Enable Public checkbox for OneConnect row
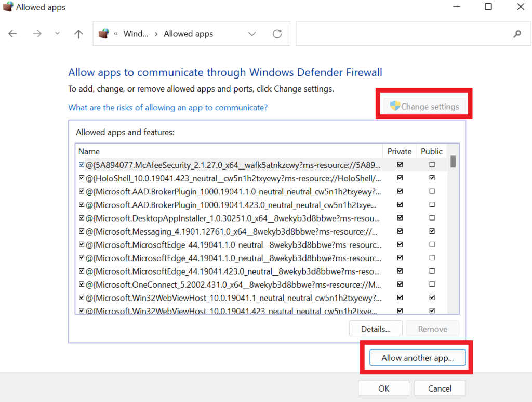This screenshot has height=402, width=532. (x=432, y=284)
